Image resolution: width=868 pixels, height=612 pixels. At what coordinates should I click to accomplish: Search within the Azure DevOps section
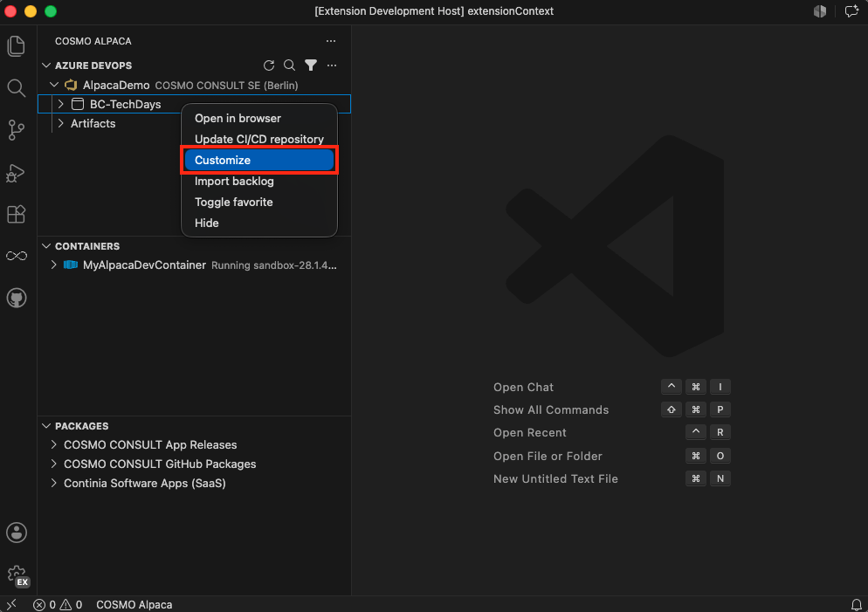pos(290,65)
